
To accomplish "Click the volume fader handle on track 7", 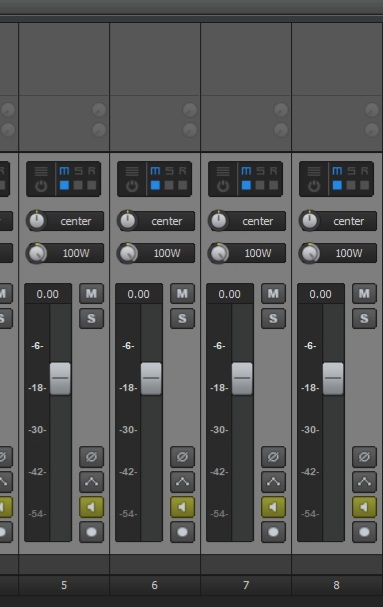I will (x=242, y=379).
